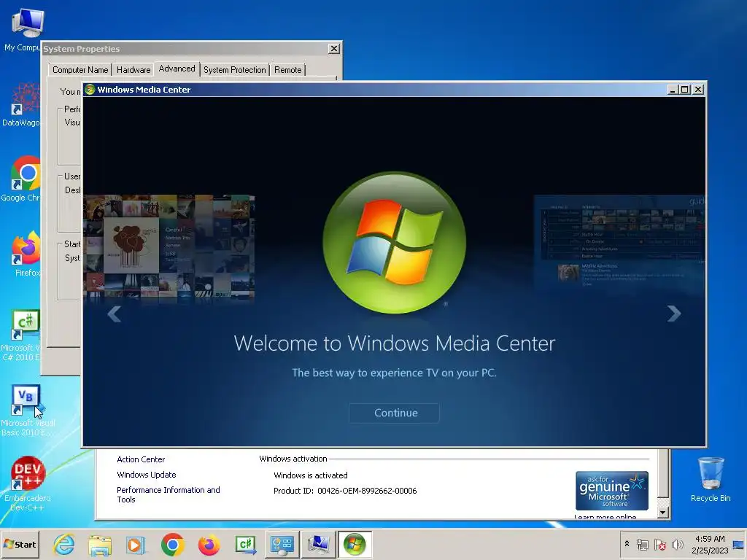Click the genuine Microsoft software badge
The width and height of the screenshot is (747, 560).
[612, 491]
